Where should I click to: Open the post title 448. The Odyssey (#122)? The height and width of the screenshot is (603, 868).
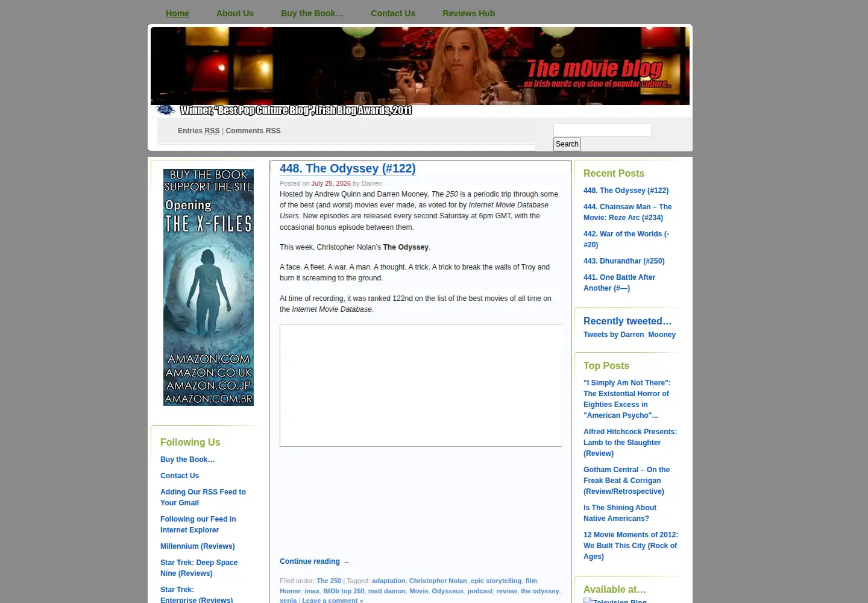click(348, 169)
